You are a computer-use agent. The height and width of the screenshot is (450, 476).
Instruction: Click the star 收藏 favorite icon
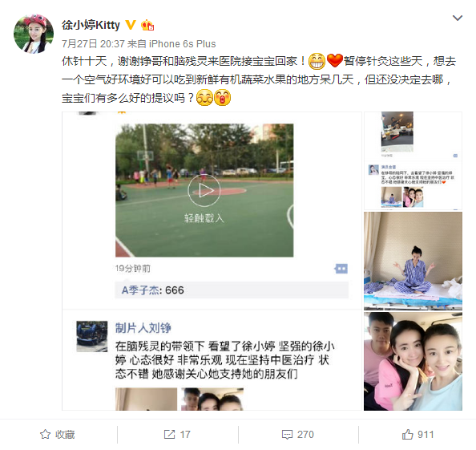(x=45, y=434)
